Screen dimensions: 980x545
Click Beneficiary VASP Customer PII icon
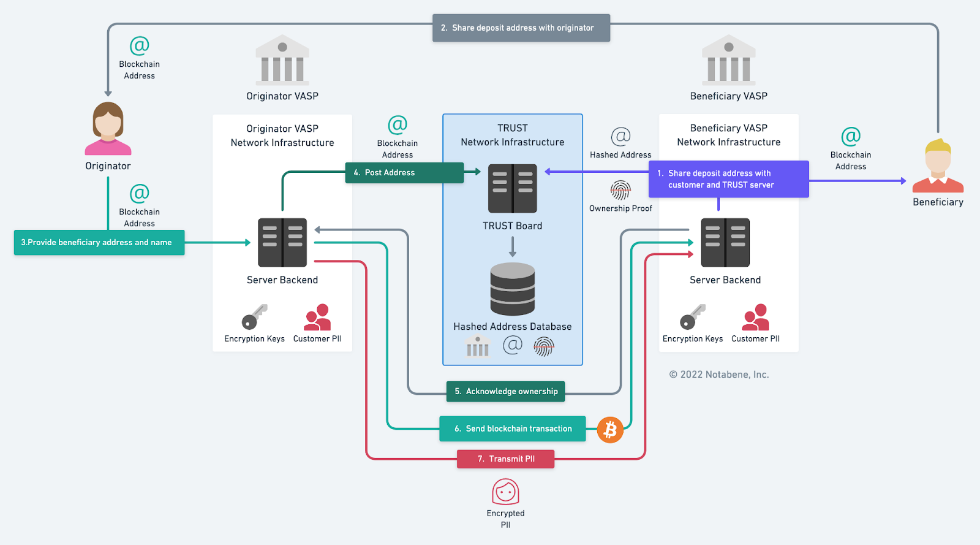(x=755, y=317)
